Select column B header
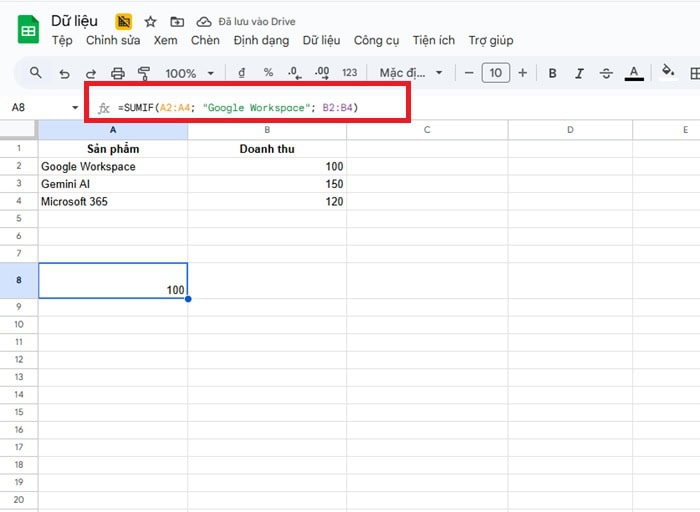This screenshot has height=512, width=700. (x=267, y=130)
